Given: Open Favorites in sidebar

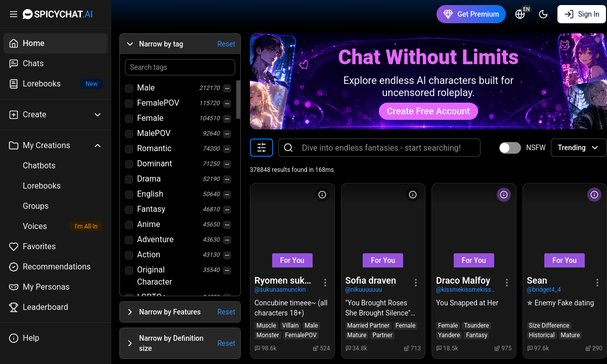Looking at the screenshot, I should [56, 247].
